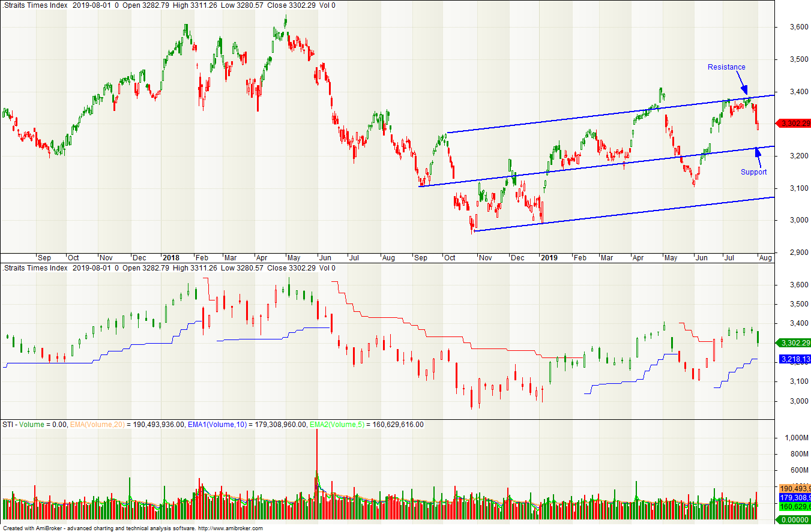Click the 0.00000 volume value flag
811x532 pixels.
click(x=795, y=519)
